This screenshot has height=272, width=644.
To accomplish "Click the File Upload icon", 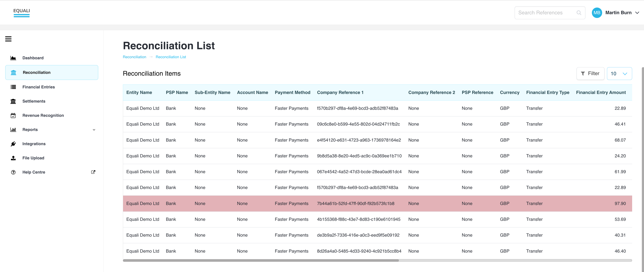I will [13, 158].
